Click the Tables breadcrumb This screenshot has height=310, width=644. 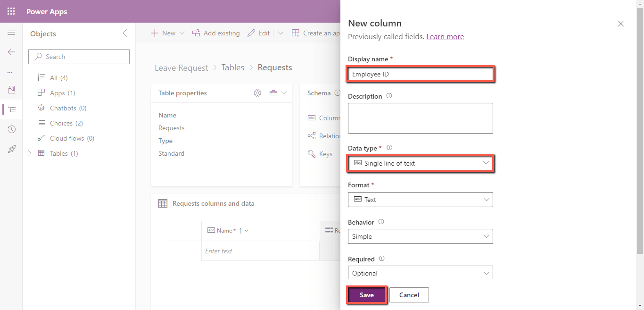pos(233,67)
